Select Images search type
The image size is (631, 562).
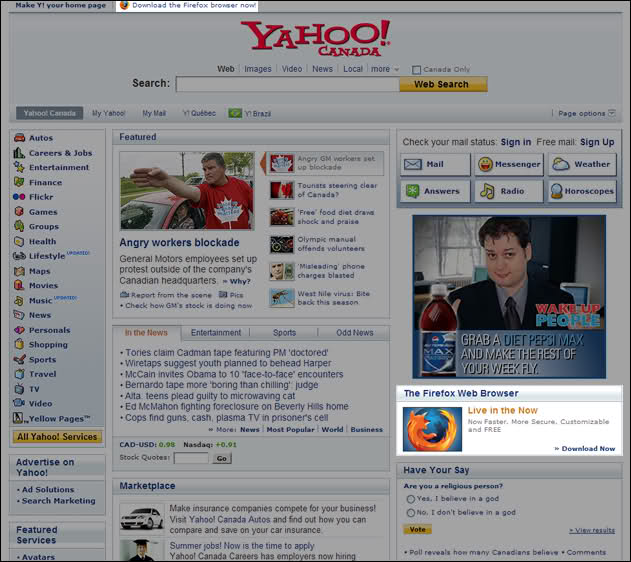coord(258,69)
